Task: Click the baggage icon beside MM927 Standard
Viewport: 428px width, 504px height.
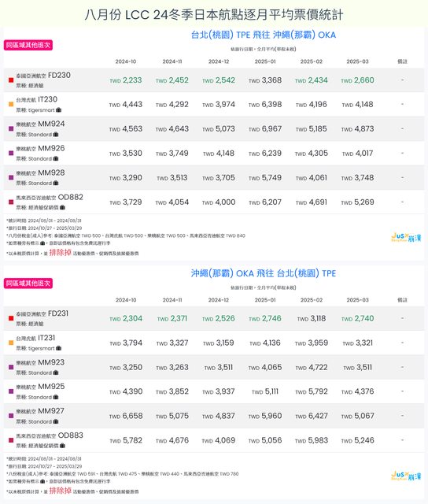Action: click(56, 421)
